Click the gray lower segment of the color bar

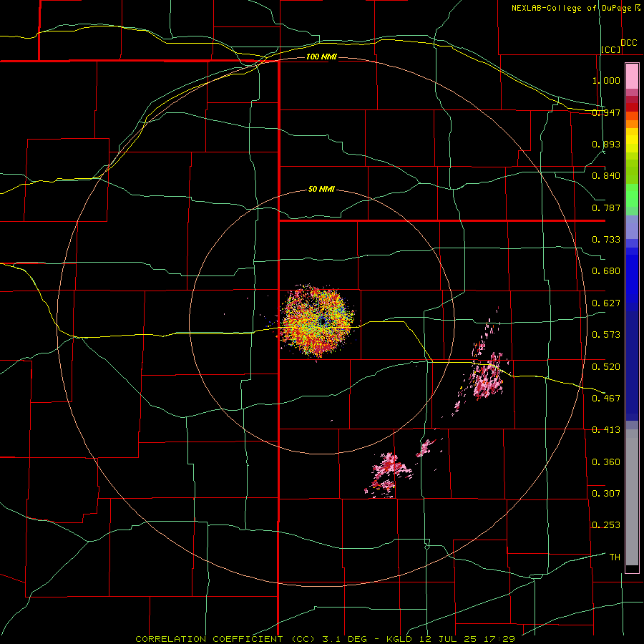click(632, 497)
